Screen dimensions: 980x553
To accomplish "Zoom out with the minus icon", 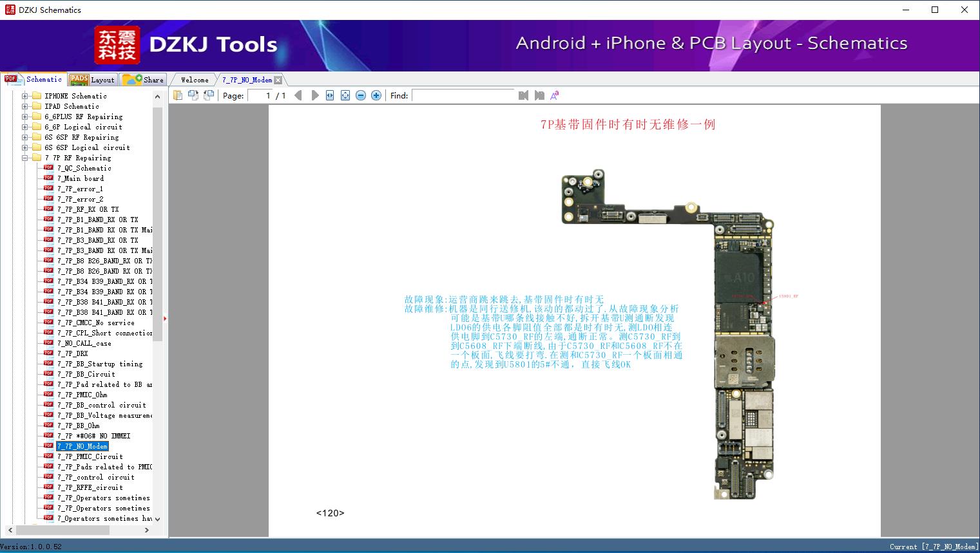I will click(x=361, y=95).
